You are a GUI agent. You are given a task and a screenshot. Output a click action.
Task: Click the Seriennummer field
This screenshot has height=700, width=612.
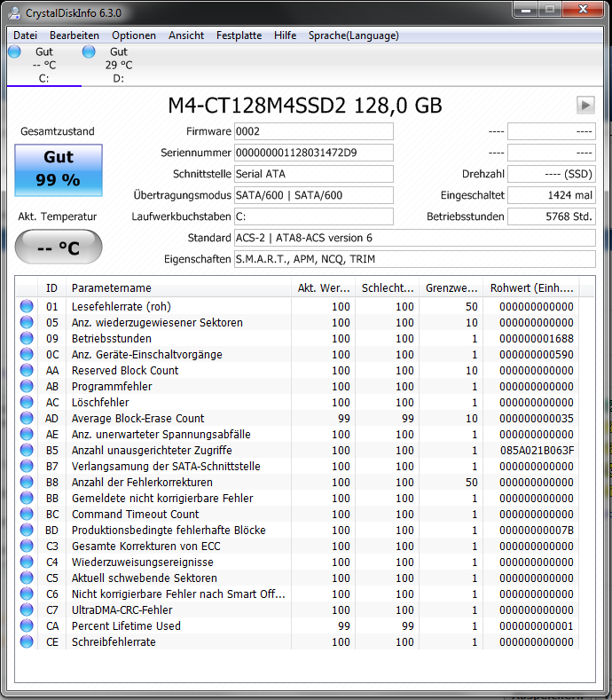(314, 153)
